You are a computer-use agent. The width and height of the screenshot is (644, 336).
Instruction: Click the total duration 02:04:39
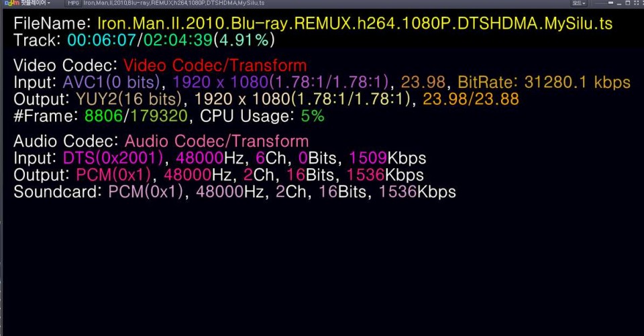pyautogui.click(x=176, y=40)
